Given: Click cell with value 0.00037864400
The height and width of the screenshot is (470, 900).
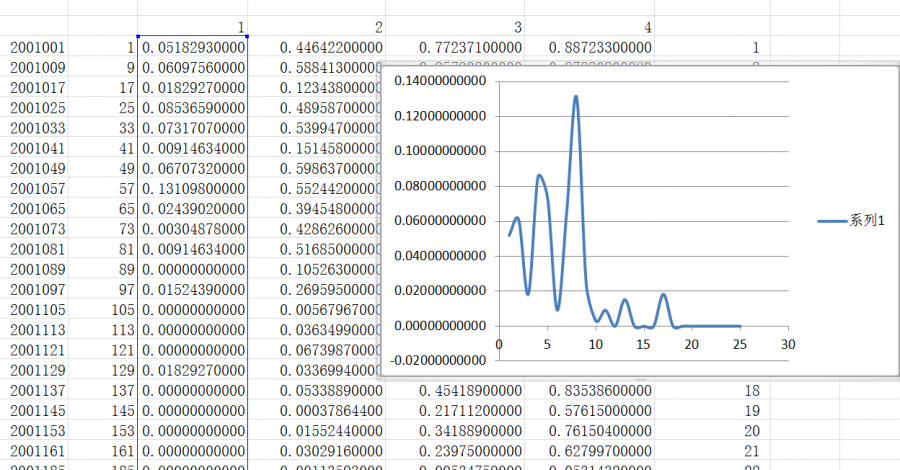Looking at the screenshot, I should tap(317, 410).
